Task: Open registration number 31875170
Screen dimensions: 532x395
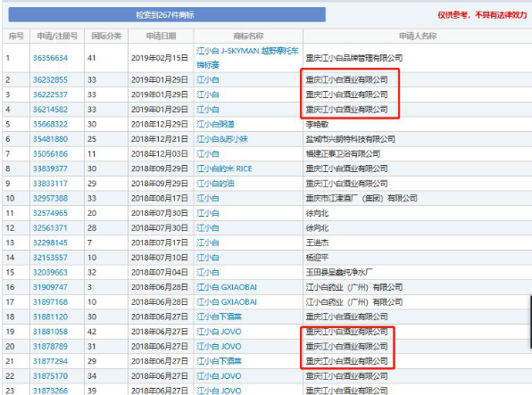Action: pos(50,376)
